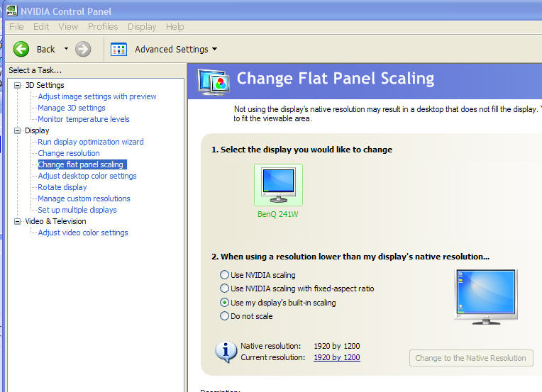Click the scaling preview monitor image
The image size is (542, 392).
pos(486,297)
